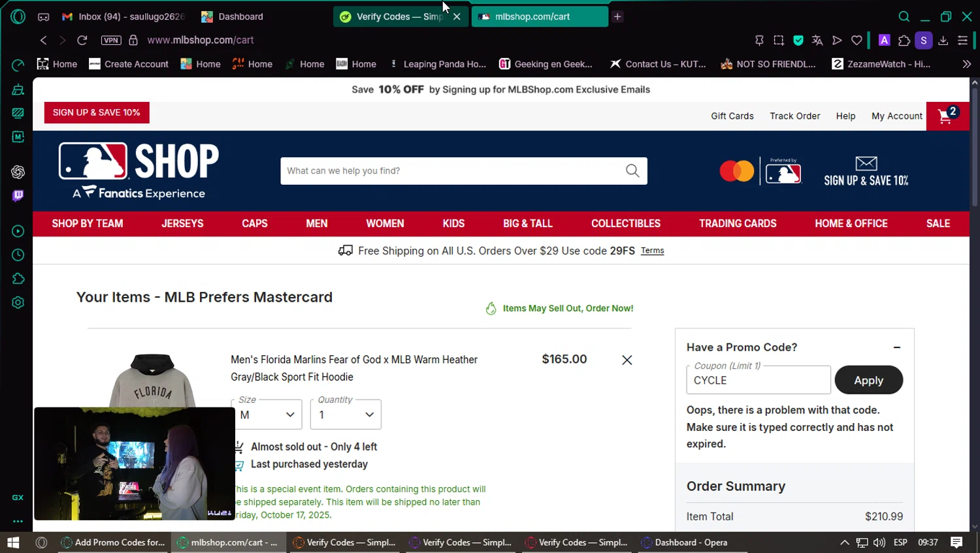Toggle the ad blocker shield icon
Image resolution: width=980 pixels, height=553 pixels.
click(798, 40)
